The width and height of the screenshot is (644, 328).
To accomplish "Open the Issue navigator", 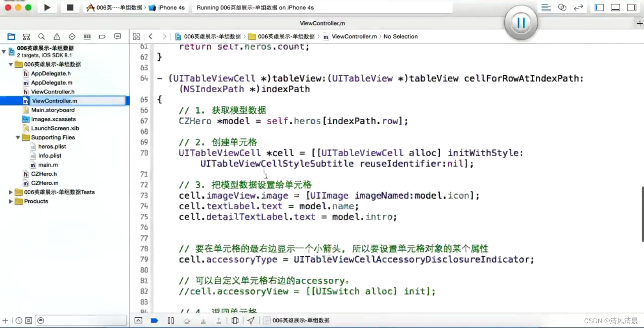I will tap(57, 37).
